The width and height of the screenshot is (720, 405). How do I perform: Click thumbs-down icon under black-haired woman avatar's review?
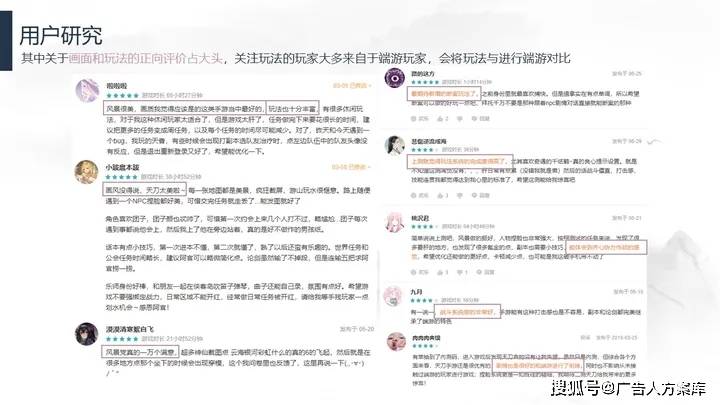[x=460, y=195]
